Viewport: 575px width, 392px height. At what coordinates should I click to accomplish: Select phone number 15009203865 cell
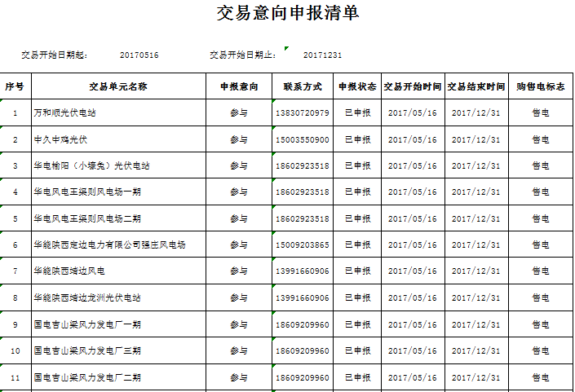(303, 245)
